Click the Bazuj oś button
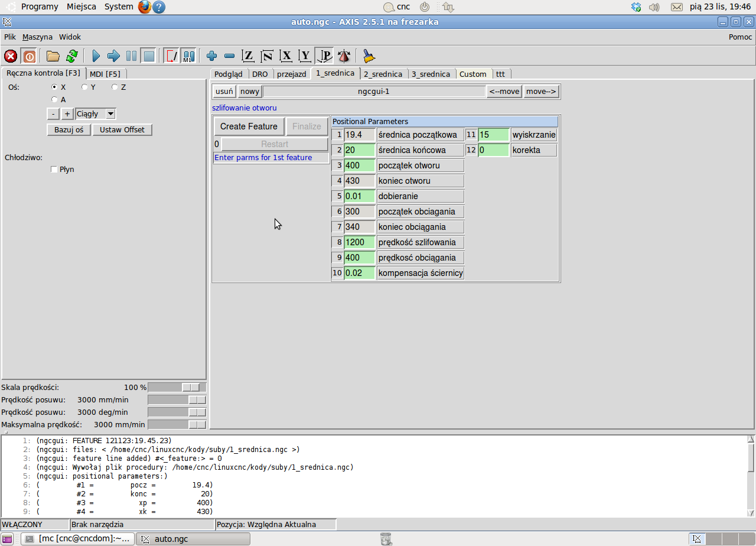Viewport: 756px width, 546px height. tap(69, 130)
